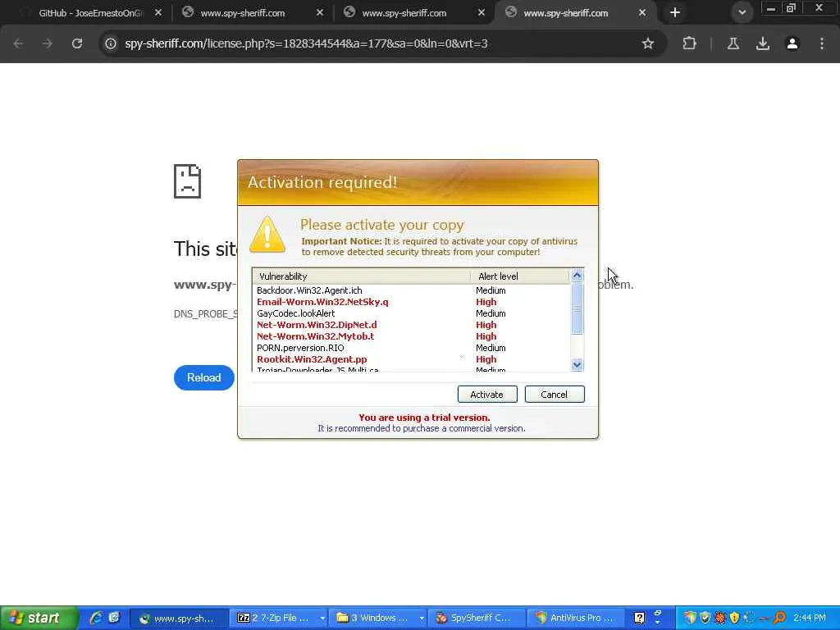Reload the page with the toolbar refresh icon
The image size is (840, 630).
click(x=76, y=43)
